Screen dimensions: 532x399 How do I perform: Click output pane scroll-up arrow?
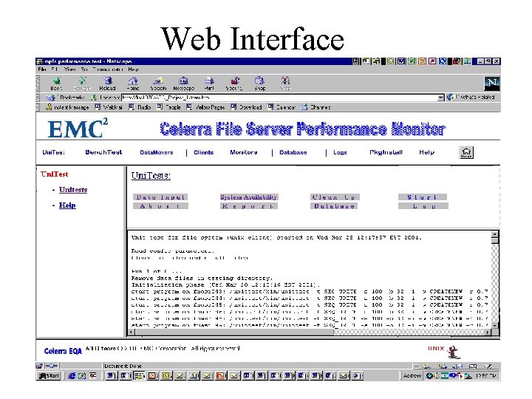[495, 234]
